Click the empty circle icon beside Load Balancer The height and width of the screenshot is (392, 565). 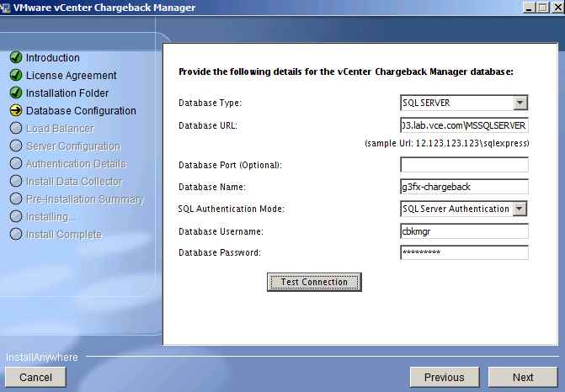tap(16, 128)
